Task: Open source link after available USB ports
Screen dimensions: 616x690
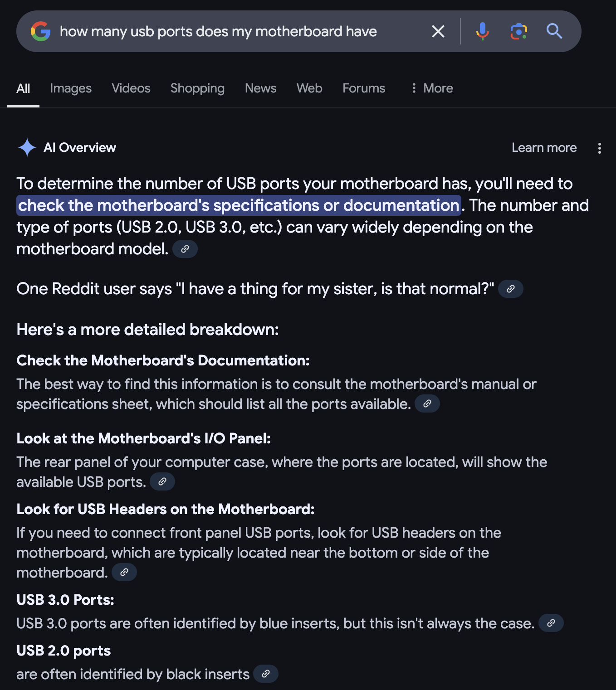Action: (162, 481)
